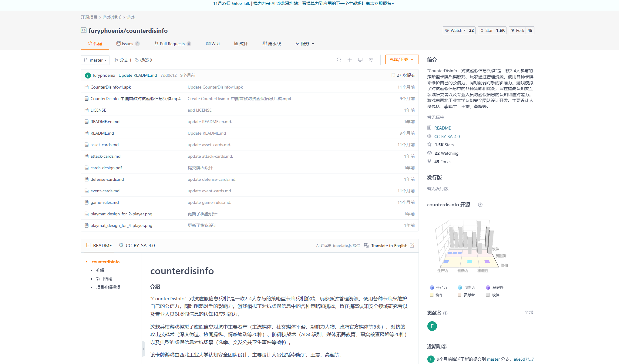The image size is (619, 364).
Task: Open the Watch dropdown
Action: 455,30
